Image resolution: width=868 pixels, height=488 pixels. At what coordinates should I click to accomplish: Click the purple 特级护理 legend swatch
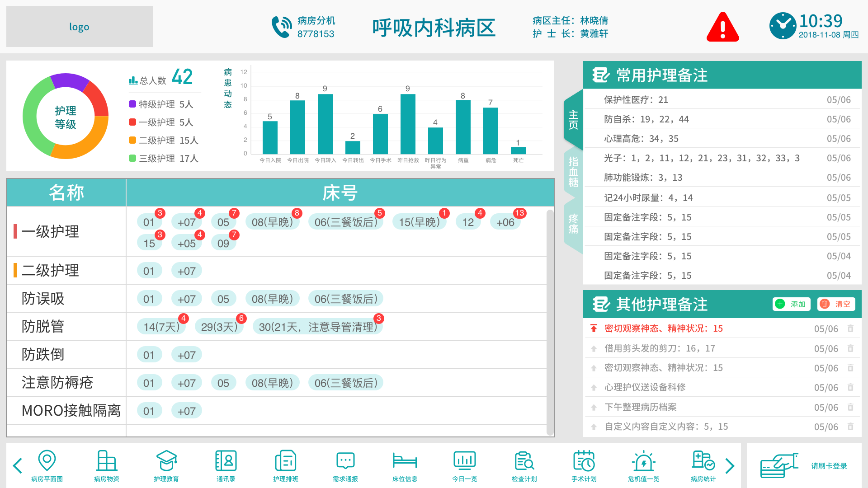pyautogui.click(x=132, y=104)
